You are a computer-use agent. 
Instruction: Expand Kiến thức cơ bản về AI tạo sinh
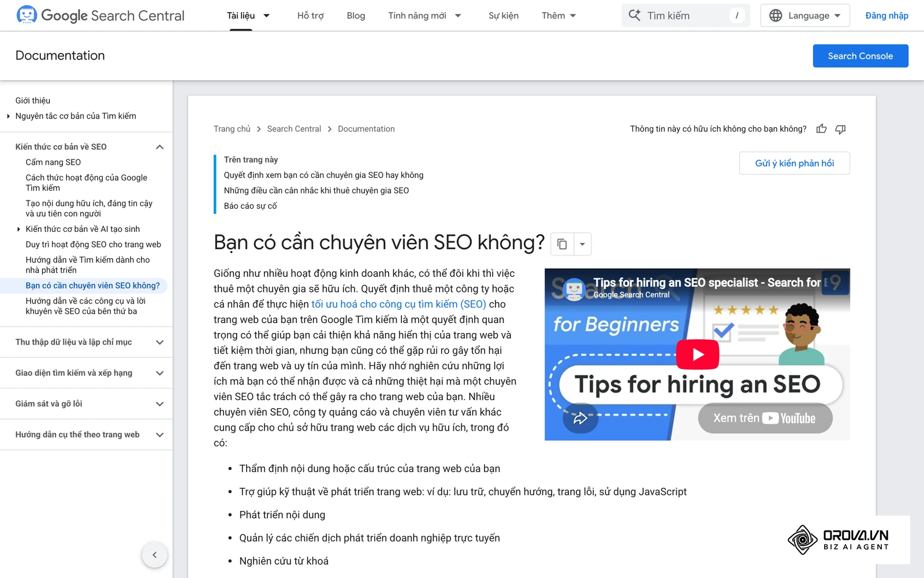point(18,229)
